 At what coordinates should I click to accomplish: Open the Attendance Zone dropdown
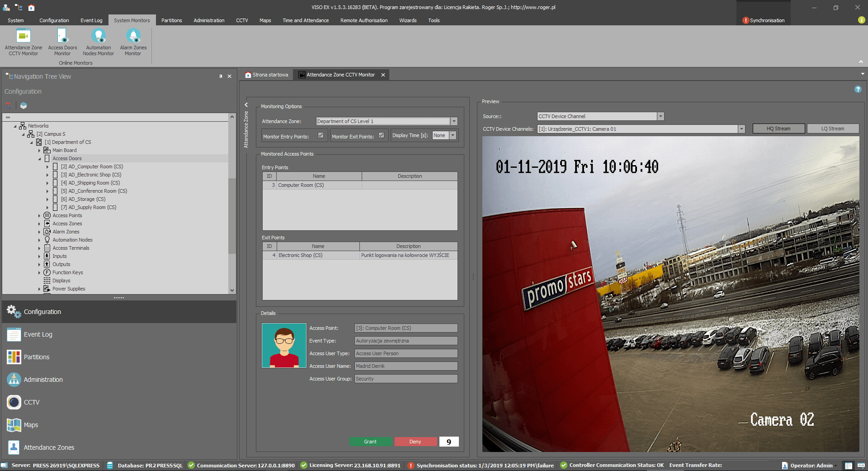click(454, 121)
